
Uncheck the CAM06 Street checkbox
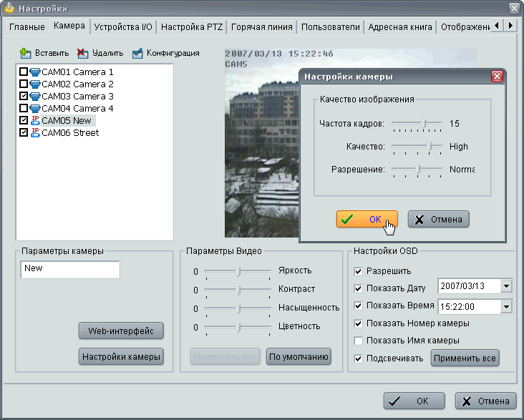[24, 132]
